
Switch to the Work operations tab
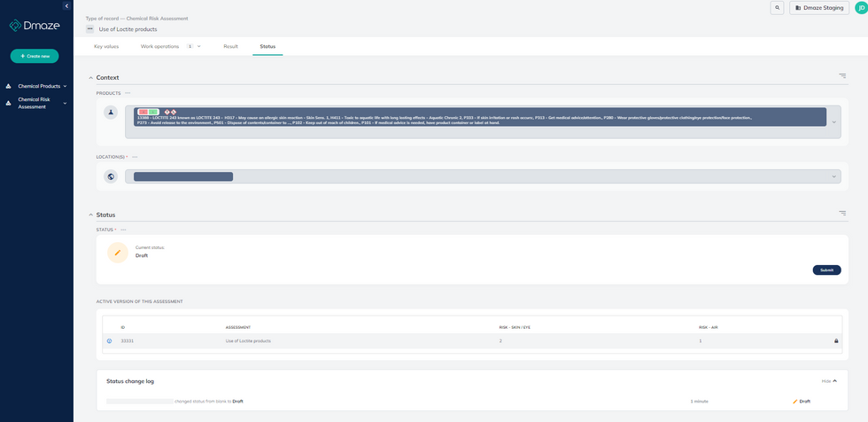160,46
